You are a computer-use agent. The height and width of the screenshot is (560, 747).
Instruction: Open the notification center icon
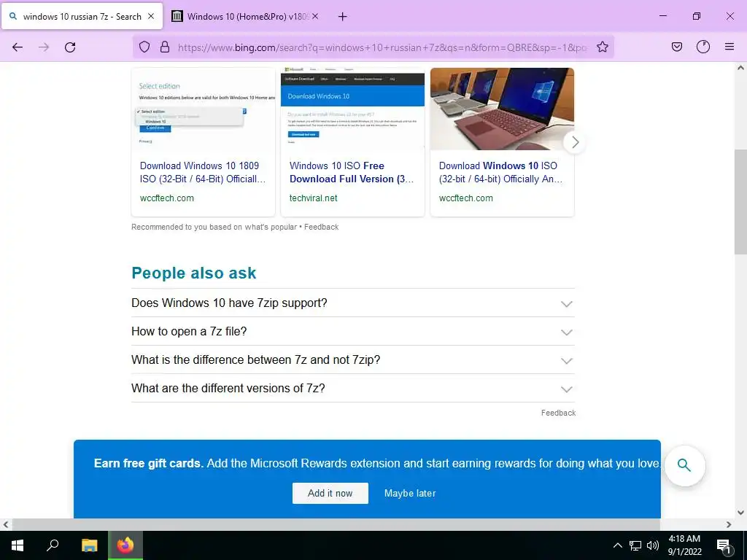pyautogui.click(x=724, y=545)
